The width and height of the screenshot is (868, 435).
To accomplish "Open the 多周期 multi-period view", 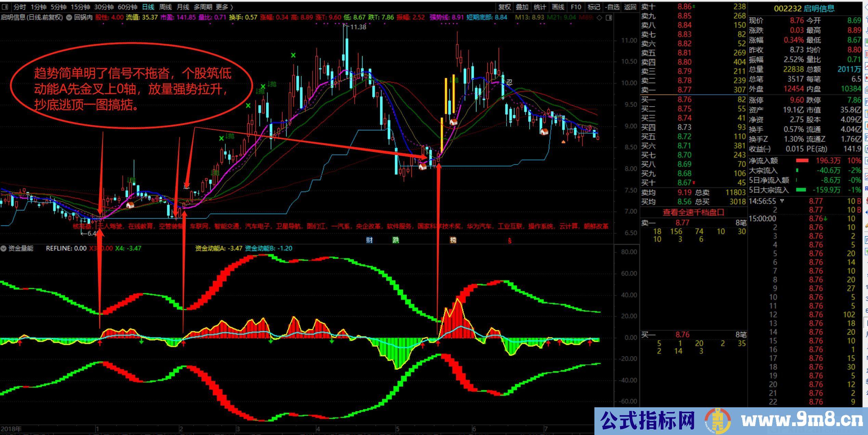I will [203, 7].
